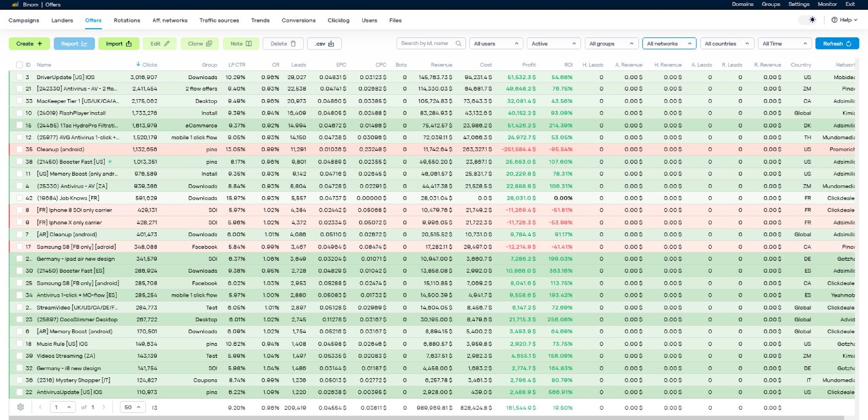Open the All networks dropdown
This screenshot has height=420, width=868.
(669, 44)
